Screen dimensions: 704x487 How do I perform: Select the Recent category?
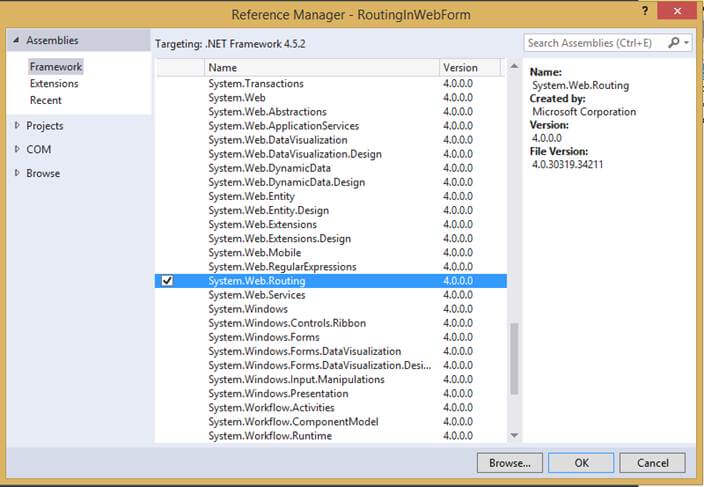pos(46,100)
